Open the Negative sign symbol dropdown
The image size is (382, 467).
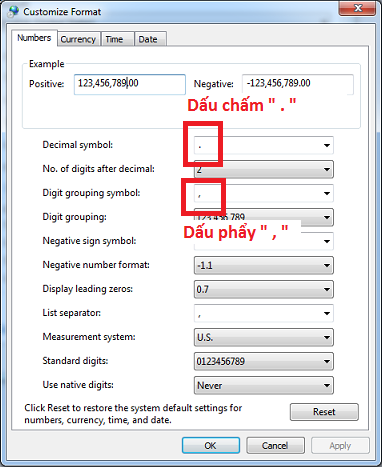tap(264, 241)
